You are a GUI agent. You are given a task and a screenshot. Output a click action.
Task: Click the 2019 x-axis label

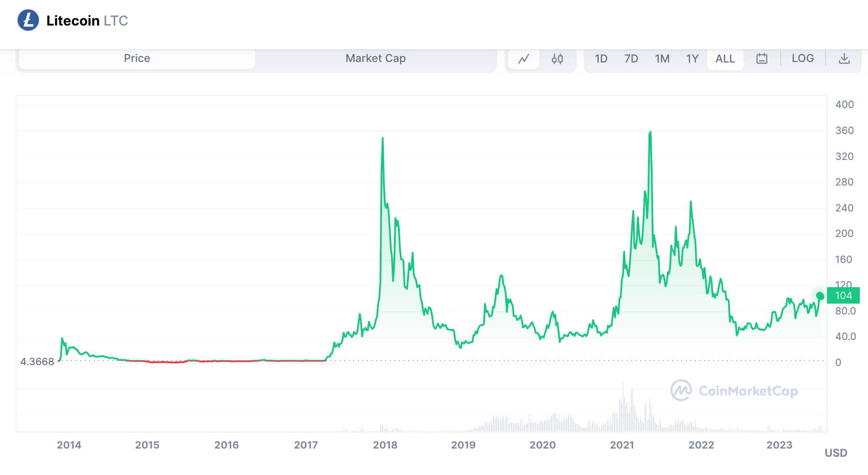tap(464, 445)
